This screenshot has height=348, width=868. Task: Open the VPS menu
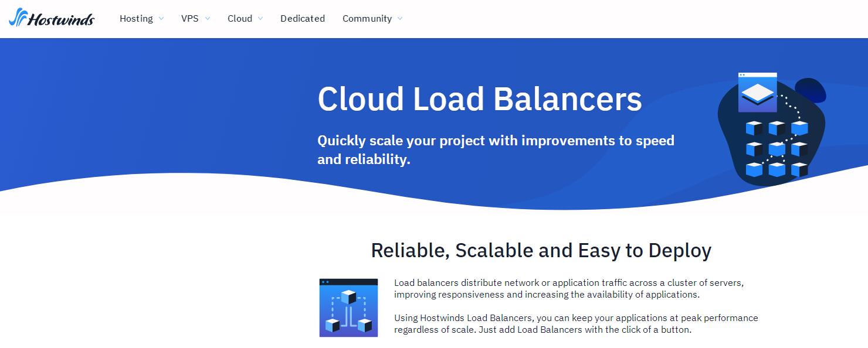click(x=190, y=19)
